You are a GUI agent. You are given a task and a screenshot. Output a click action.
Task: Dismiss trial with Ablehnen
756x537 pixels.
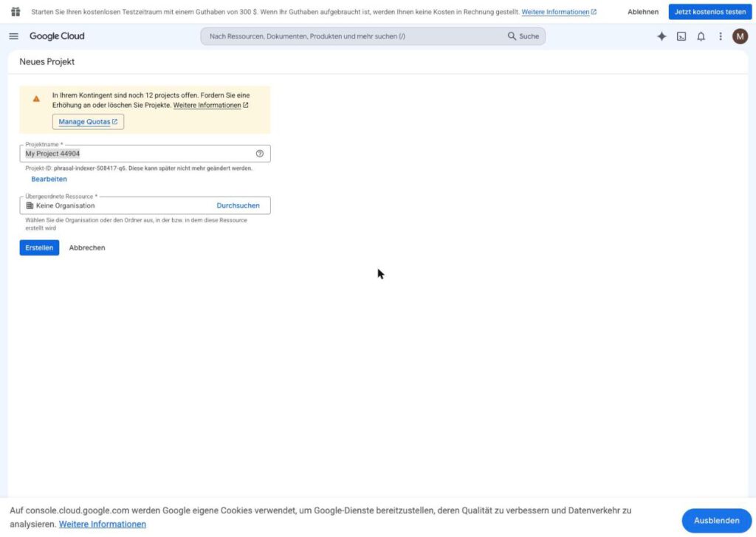(x=643, y=12)
